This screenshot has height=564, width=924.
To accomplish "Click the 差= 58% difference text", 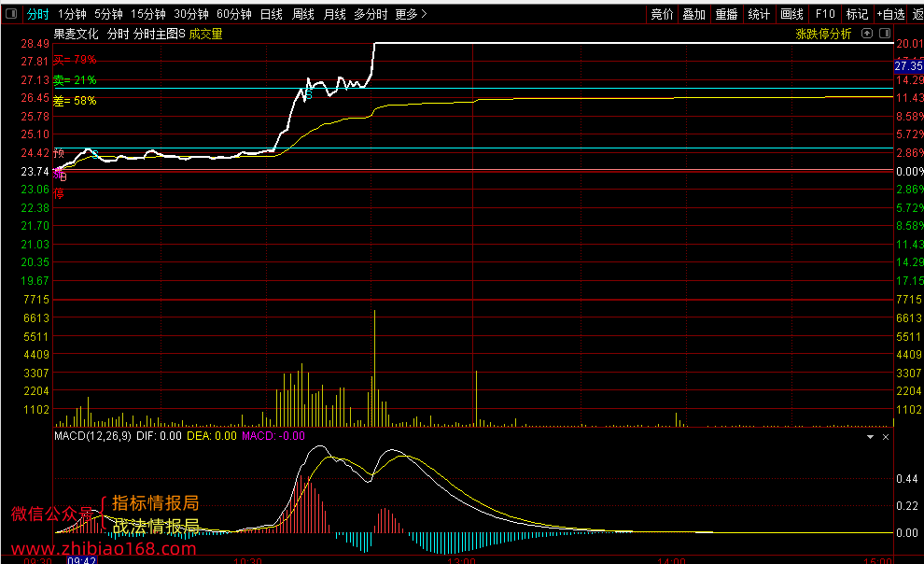I will click(x=75, y=101).
